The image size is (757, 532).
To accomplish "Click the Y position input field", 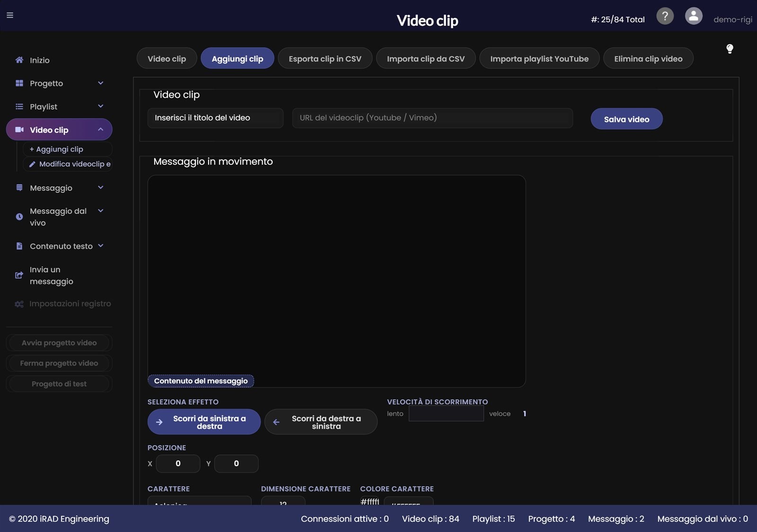I will [x=236, y=464].
